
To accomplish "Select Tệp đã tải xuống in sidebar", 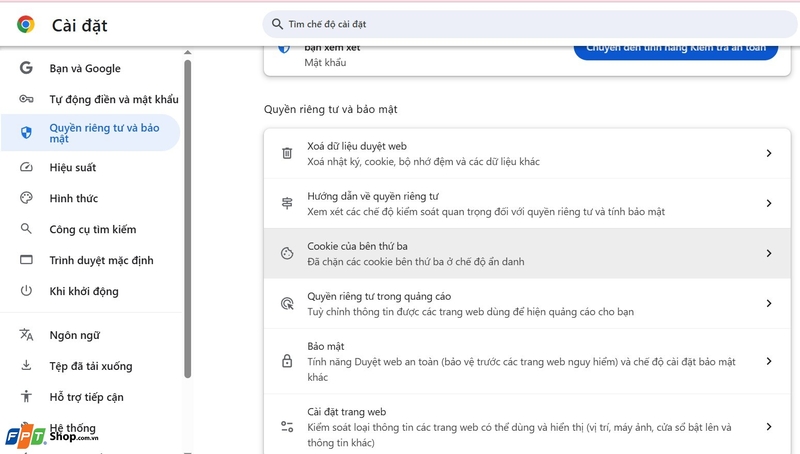I will pos(90,366).
